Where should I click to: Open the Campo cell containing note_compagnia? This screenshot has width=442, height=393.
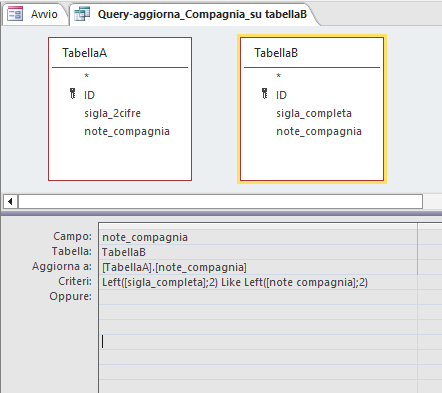pyautogui.click(x=258, y=237)
